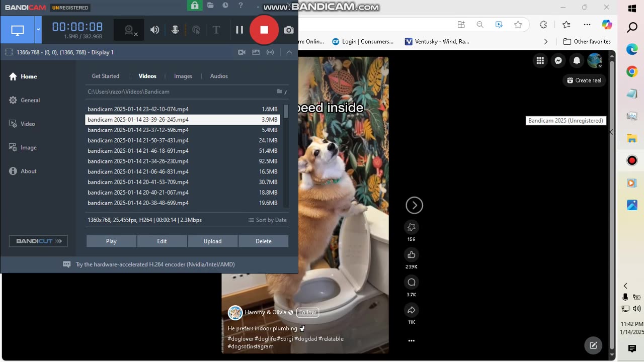Select bandicam 2025-01-14 20-38-48-699.mp4
This screenshot has height=362, width=644.
click(x=183, y=203)
